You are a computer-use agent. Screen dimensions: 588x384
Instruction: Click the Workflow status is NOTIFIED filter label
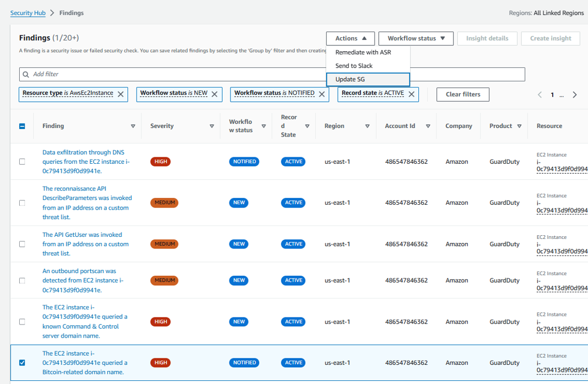[x=274, y=93]
